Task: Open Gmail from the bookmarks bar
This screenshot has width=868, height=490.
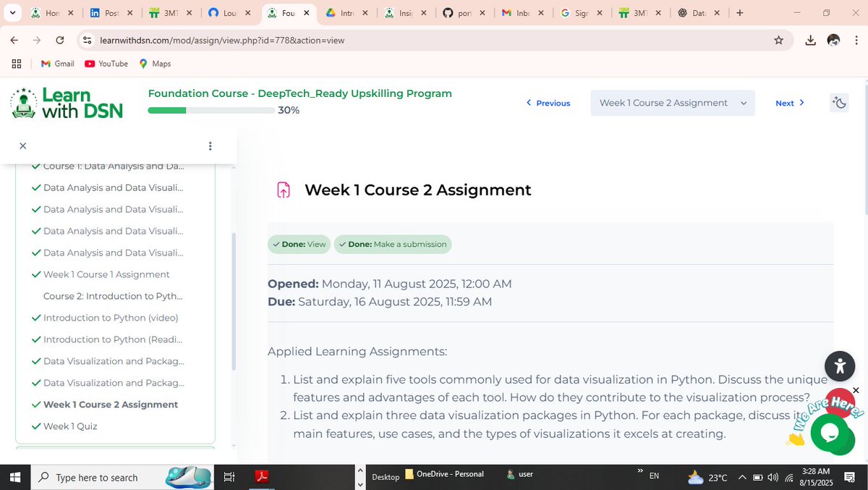Action: point(56,64)
